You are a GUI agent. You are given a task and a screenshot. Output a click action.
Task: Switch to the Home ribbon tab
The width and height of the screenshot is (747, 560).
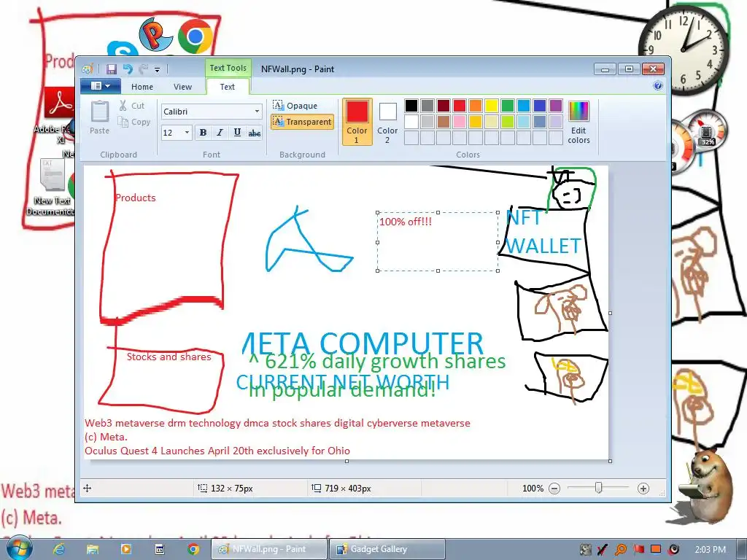click(x=142, y=87)
